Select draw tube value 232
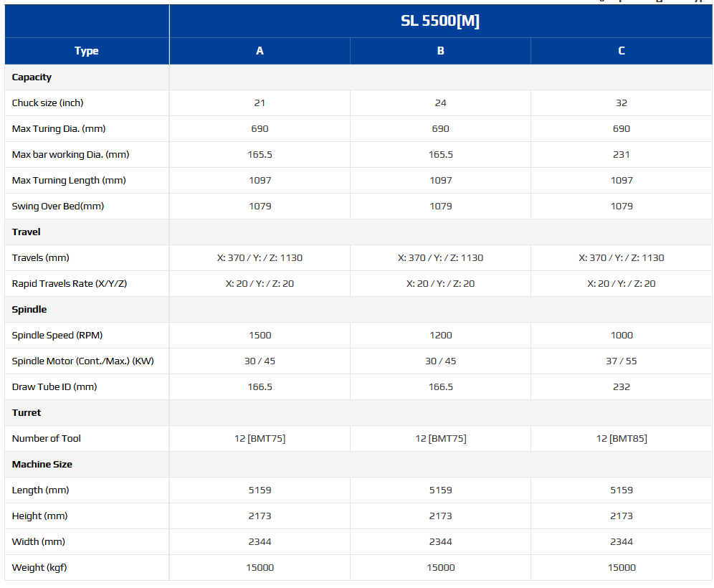Screen dimensions: 714x588 622,387
